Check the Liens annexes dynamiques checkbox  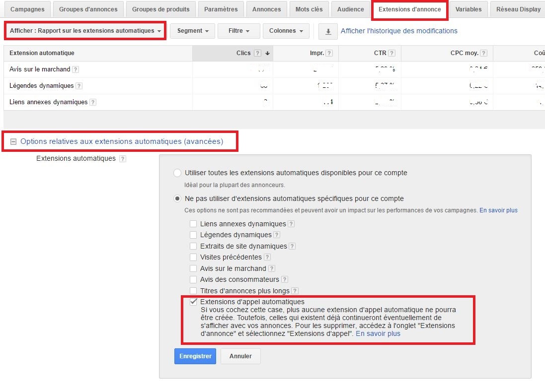[193, 224]
